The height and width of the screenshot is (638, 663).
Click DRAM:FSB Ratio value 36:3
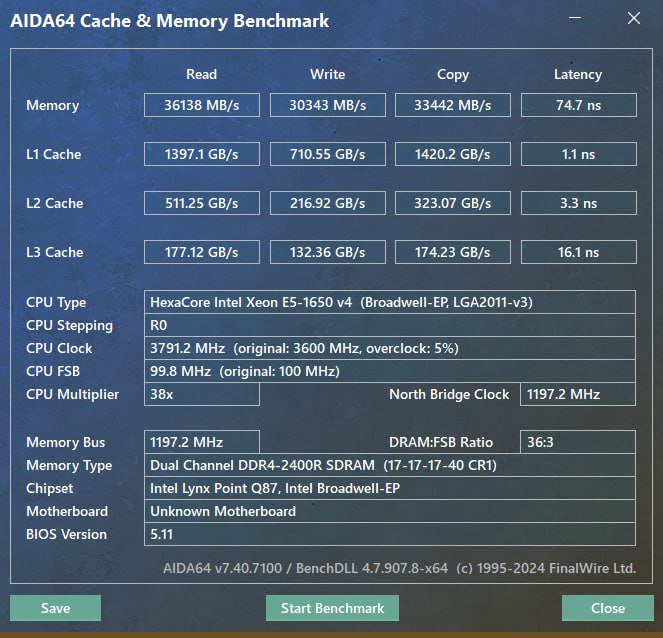tap(578, 442)
